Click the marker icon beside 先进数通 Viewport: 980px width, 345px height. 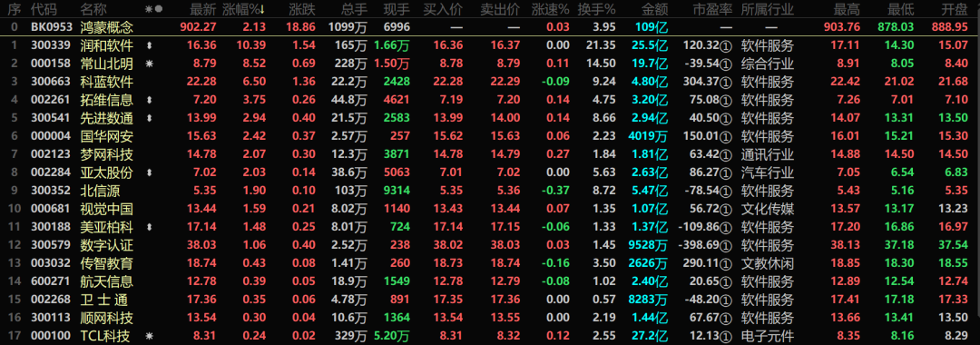[x=149, y=118]
